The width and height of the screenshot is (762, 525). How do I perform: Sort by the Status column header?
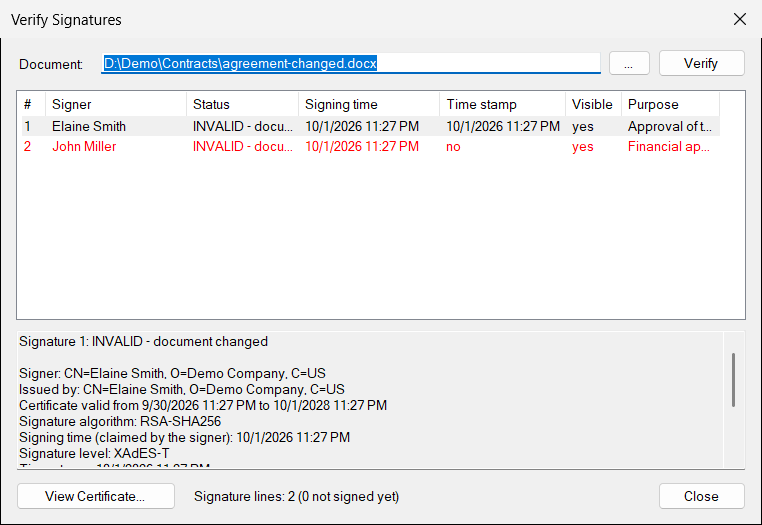click(242, 105)
